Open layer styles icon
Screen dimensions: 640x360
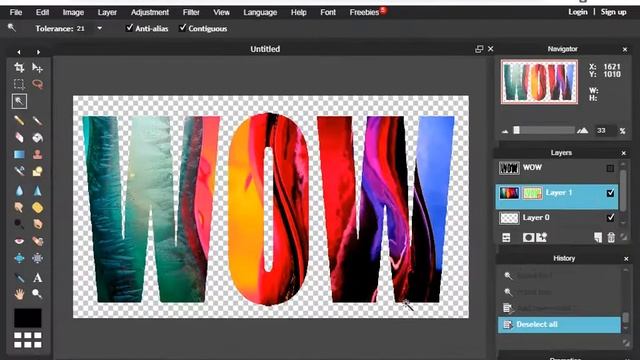(x=542, y=238)
